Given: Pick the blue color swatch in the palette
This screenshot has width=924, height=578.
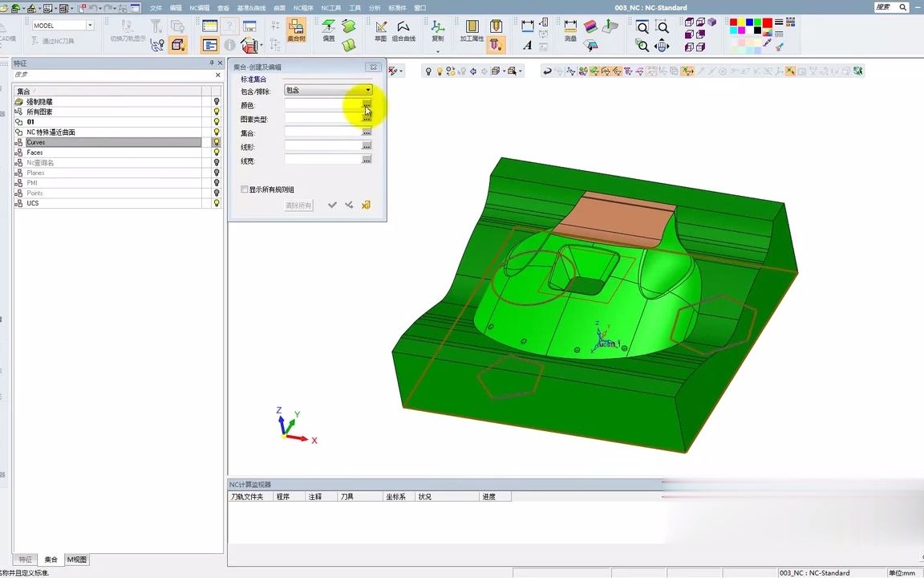Looking at the screenshot, I should (x=750, y=22).
